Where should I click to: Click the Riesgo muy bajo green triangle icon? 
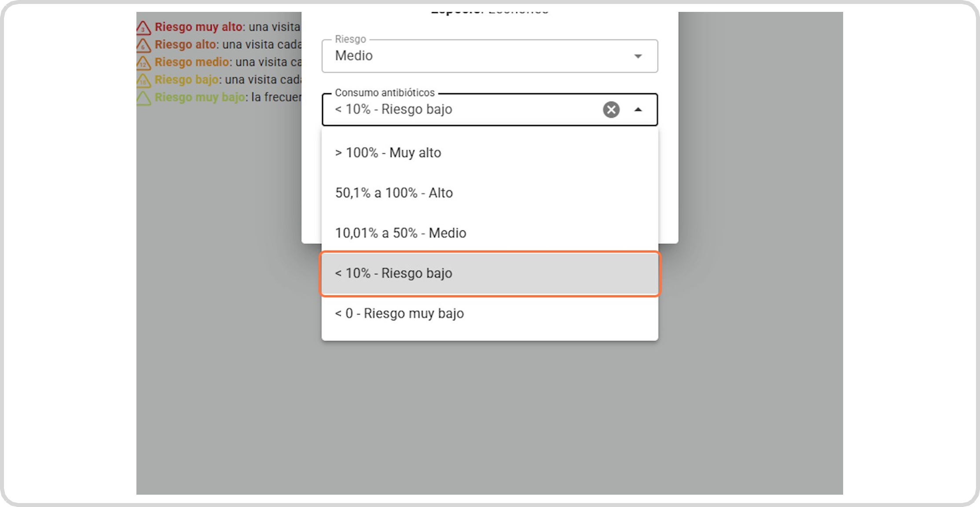[x=143, y=98]
